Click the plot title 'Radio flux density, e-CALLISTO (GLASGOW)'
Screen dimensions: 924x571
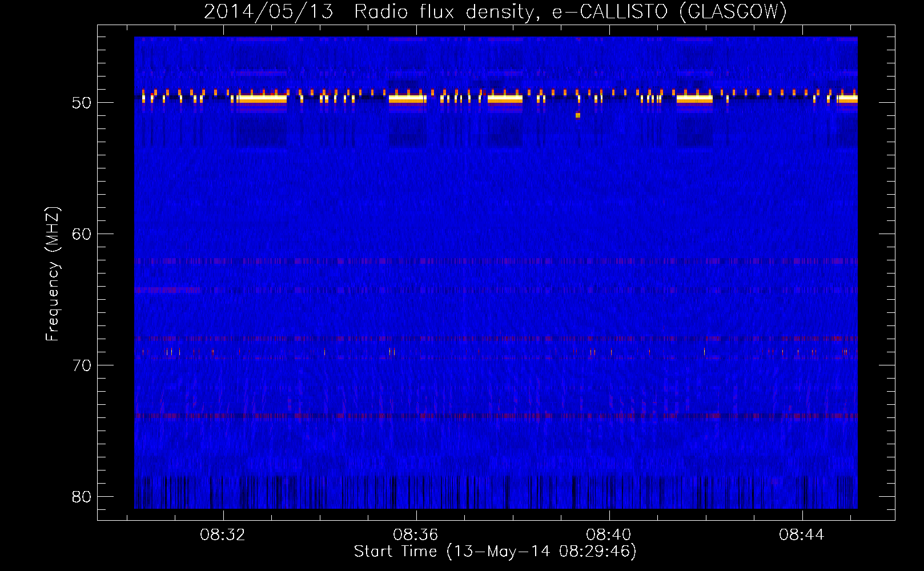(571, 11)
